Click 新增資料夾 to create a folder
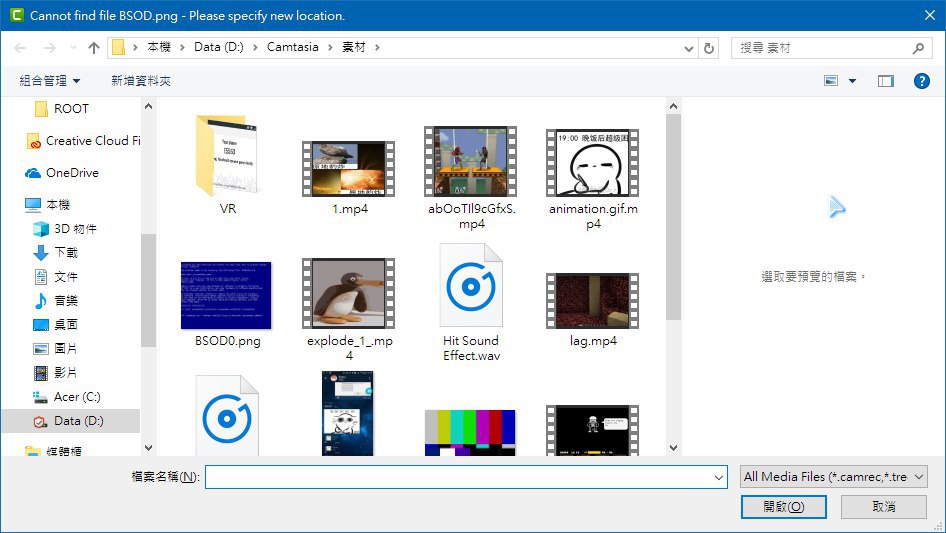 coord(141,81)
